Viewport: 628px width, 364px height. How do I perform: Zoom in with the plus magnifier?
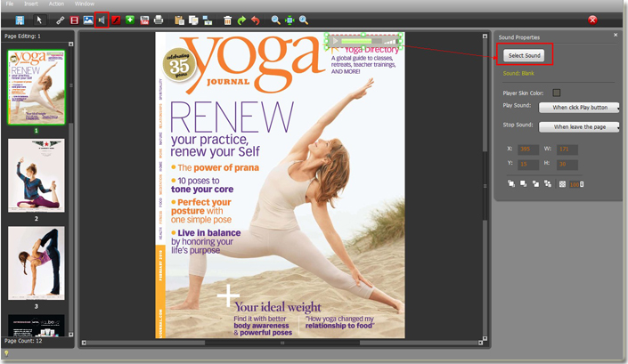(304, 20)
